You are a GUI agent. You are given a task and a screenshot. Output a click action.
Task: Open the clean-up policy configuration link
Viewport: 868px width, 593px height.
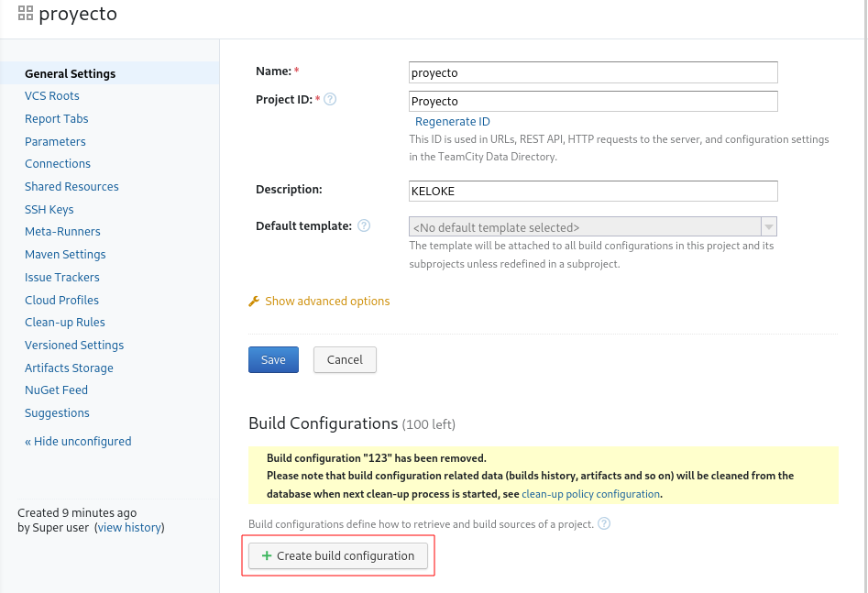(x=590, y=494)
